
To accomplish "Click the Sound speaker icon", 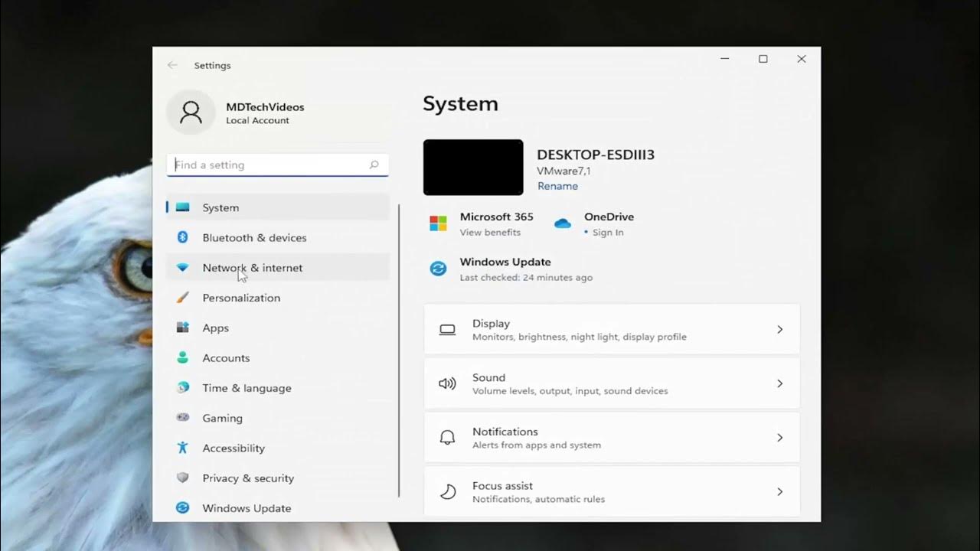I will point(447,383).
